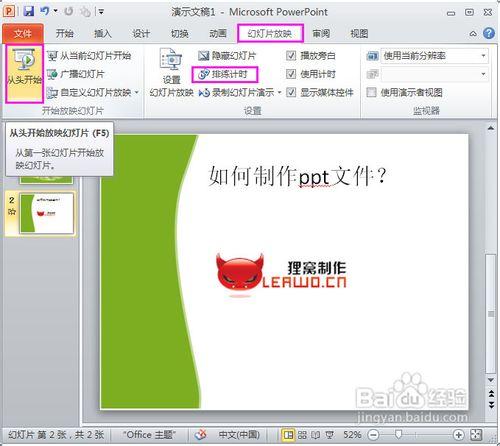500x446 pixels.
Task: Click the spell check icon in status bar
Action: pyautogui.click(x=201, y=435)
